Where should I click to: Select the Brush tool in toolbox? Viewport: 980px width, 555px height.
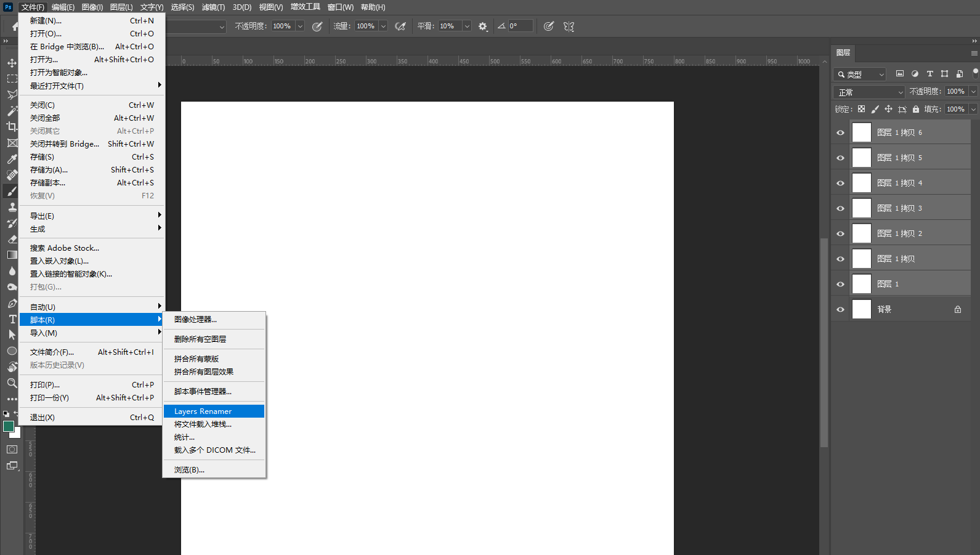(x=12, y=191)
